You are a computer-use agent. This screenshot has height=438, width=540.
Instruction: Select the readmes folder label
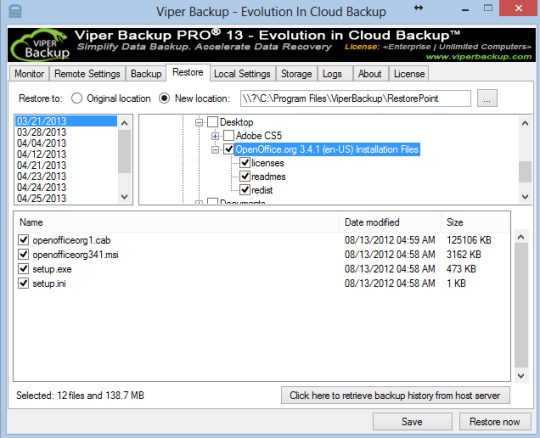(x=268, y=177)
